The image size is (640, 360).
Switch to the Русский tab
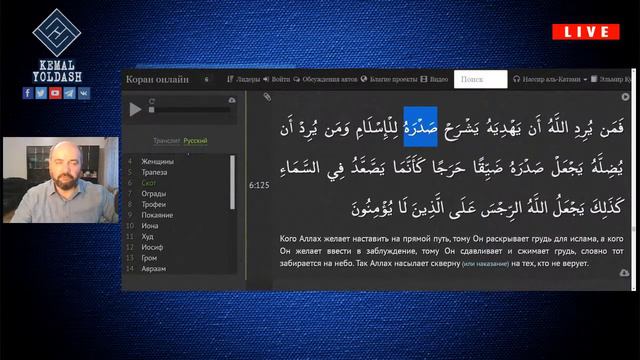[x=195, y=141]
